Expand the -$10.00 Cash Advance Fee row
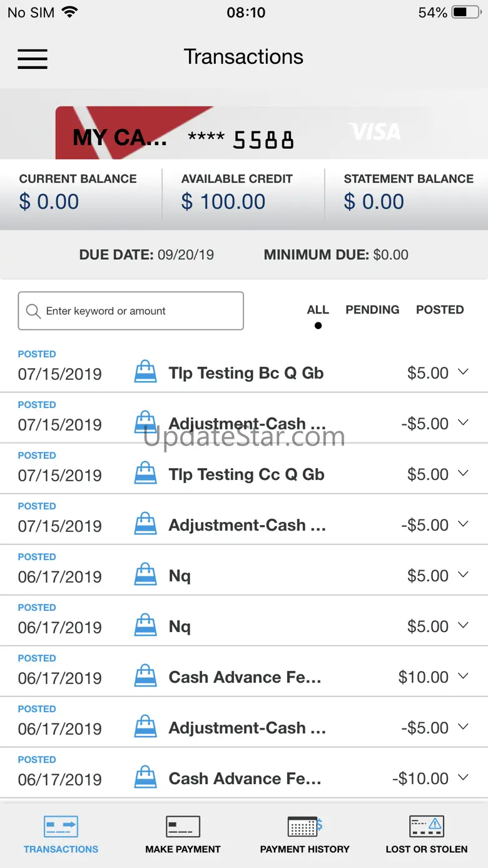 [463, 778]
